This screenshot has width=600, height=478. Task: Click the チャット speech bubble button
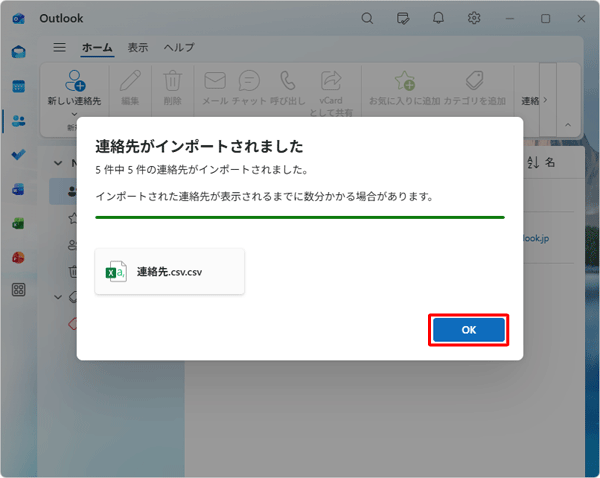(249, 88)
